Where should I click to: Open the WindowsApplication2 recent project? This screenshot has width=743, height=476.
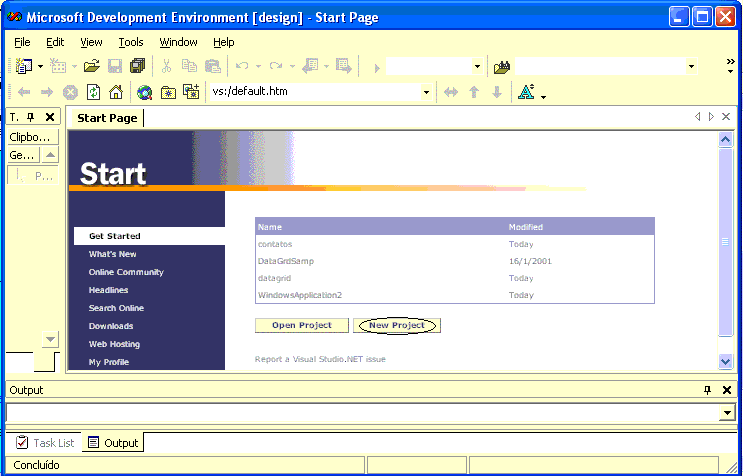300,296
